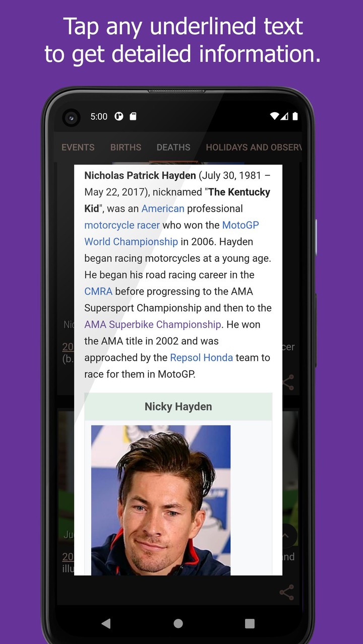
Task: Tap the Android recent apps button
Action: (250, 623)
